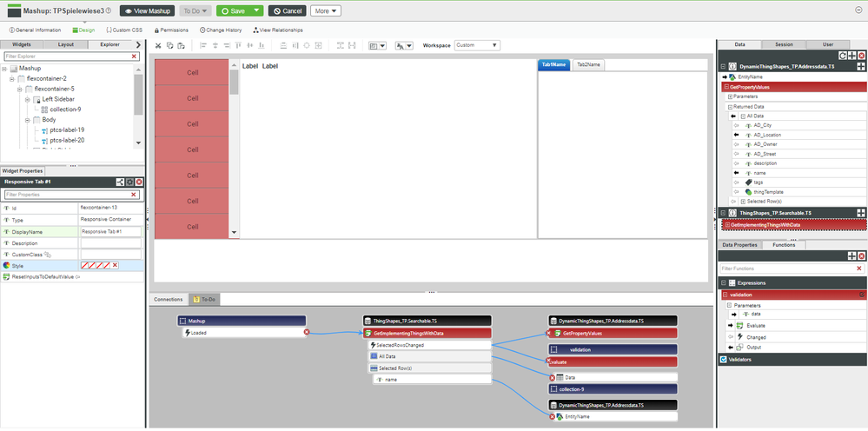This screenshot has height=431, width=868.
Task: Expand Selected Row(s) in Data panel
Action: (743, 202)
